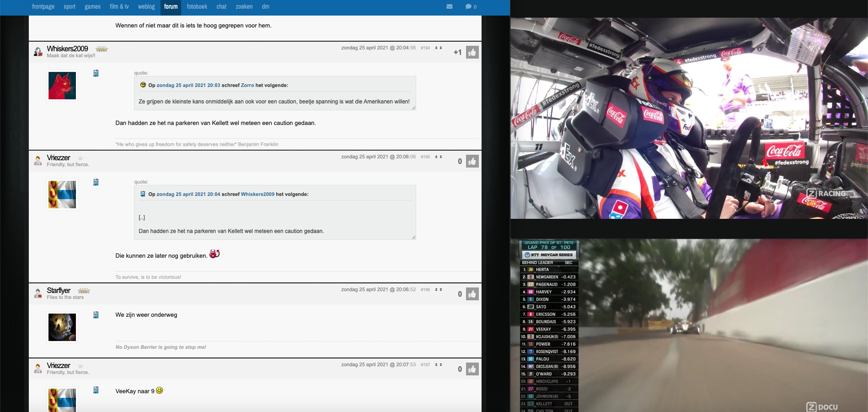Click the user icon left of Whiskers2009 name

point(38,52)
